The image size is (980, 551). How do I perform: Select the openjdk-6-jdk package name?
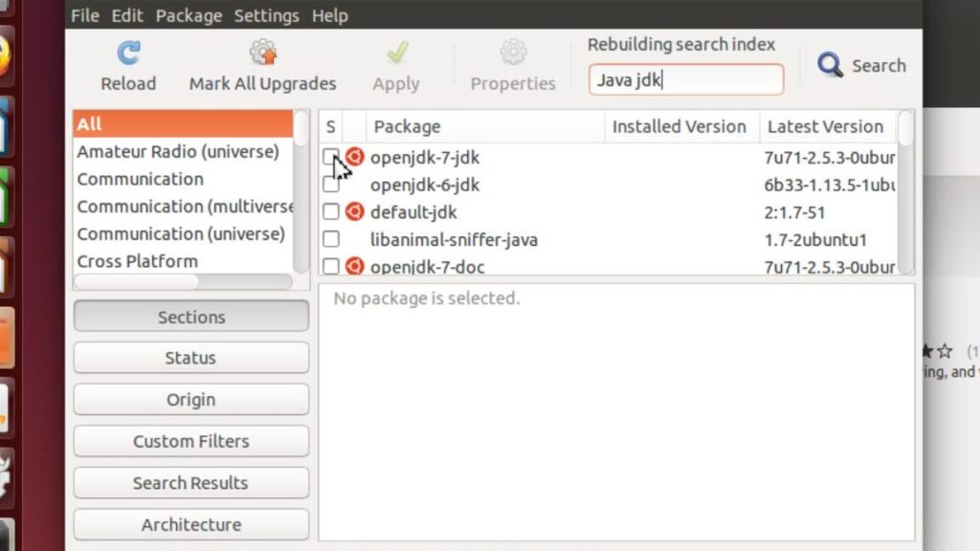424,185
